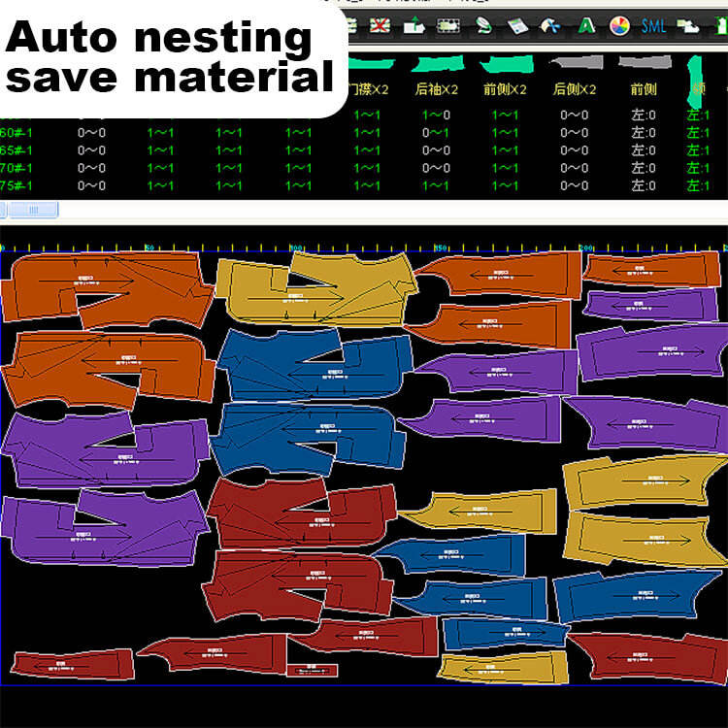Screen dimensions: 728x728
Task: Click the 前侧X2 column header
Action: pyautogui.click(x=505, y=89)
